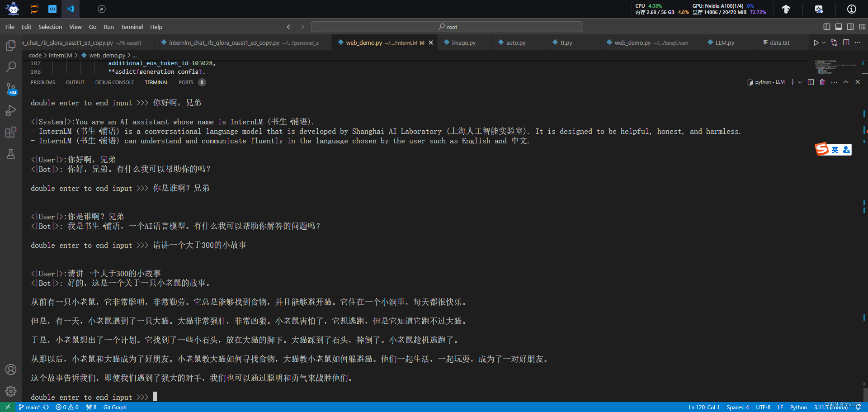Open the Terminal menu
The height and width of the screenshot is (412, 868).
tap(132, 27)
